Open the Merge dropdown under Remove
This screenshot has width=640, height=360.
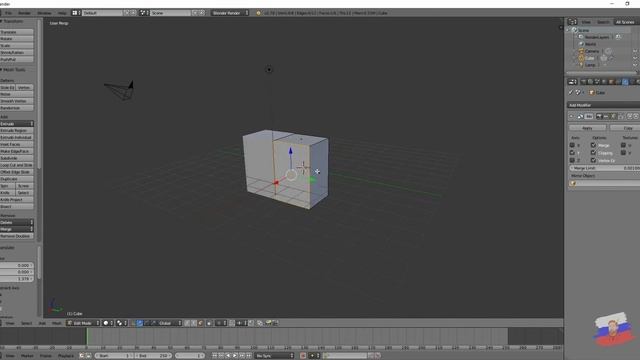click(x=16, y=229)
